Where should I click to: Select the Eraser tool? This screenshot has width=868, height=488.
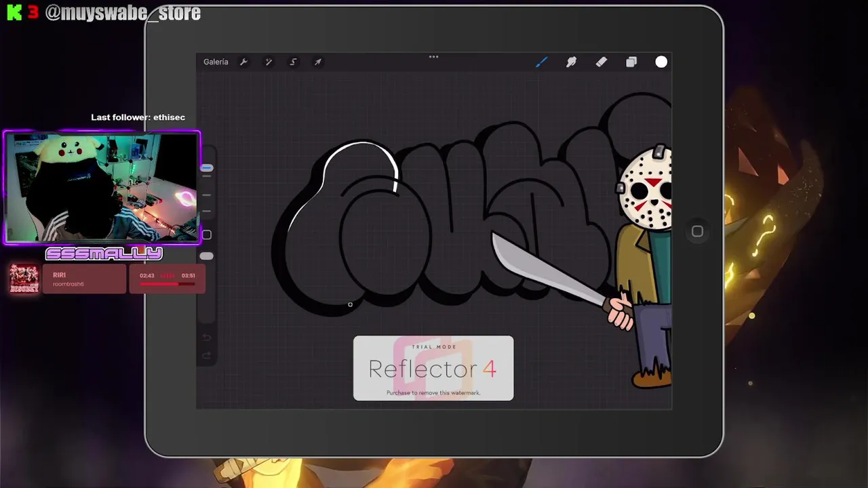click(x=601, y=62)
